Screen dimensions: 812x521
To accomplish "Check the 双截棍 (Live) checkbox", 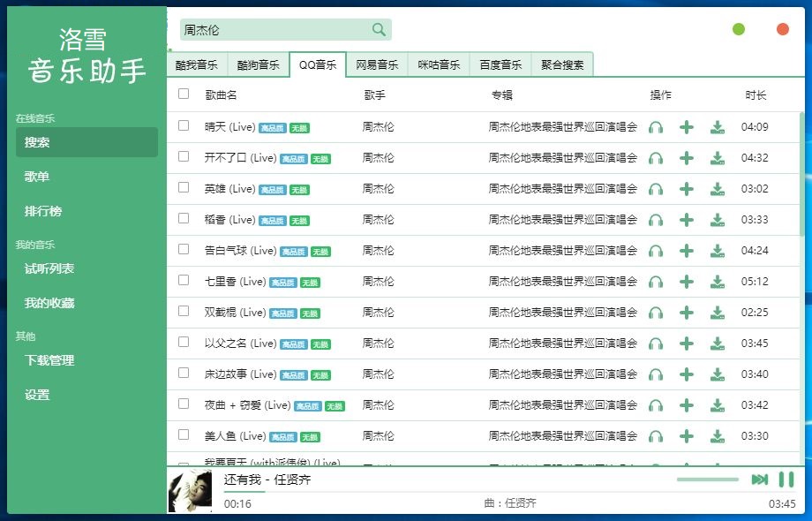I will 184,311.
